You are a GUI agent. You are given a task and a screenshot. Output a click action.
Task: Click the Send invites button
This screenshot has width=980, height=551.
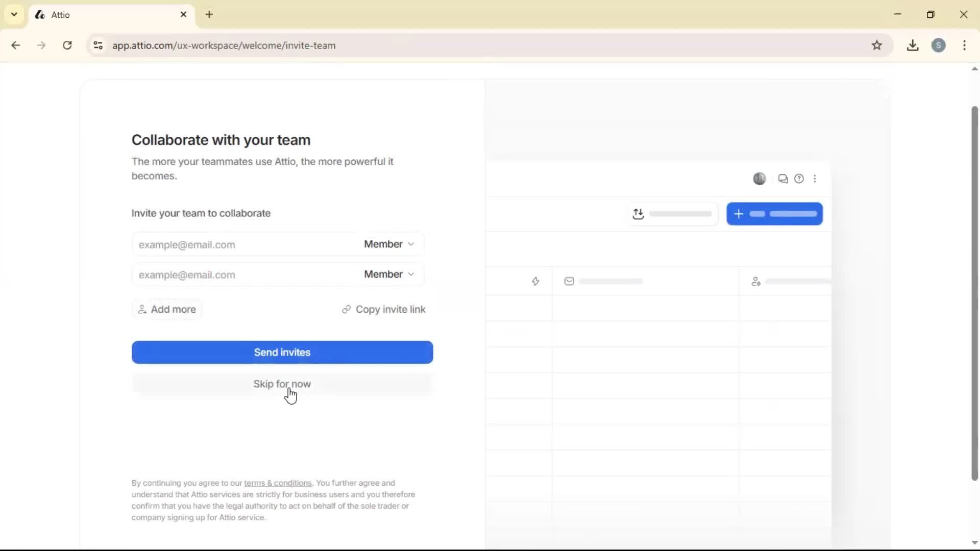click(282, 352)
